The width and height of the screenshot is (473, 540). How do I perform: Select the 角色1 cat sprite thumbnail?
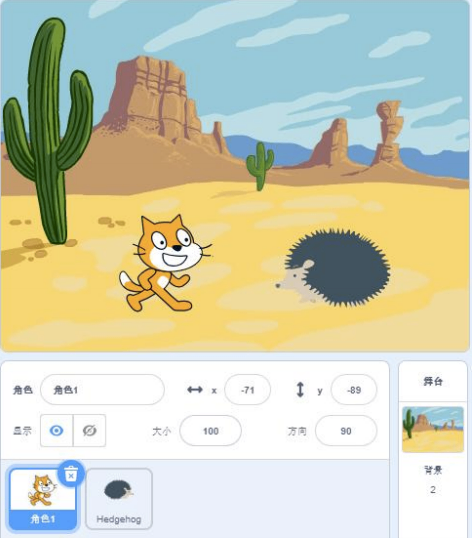click(42, 499)
